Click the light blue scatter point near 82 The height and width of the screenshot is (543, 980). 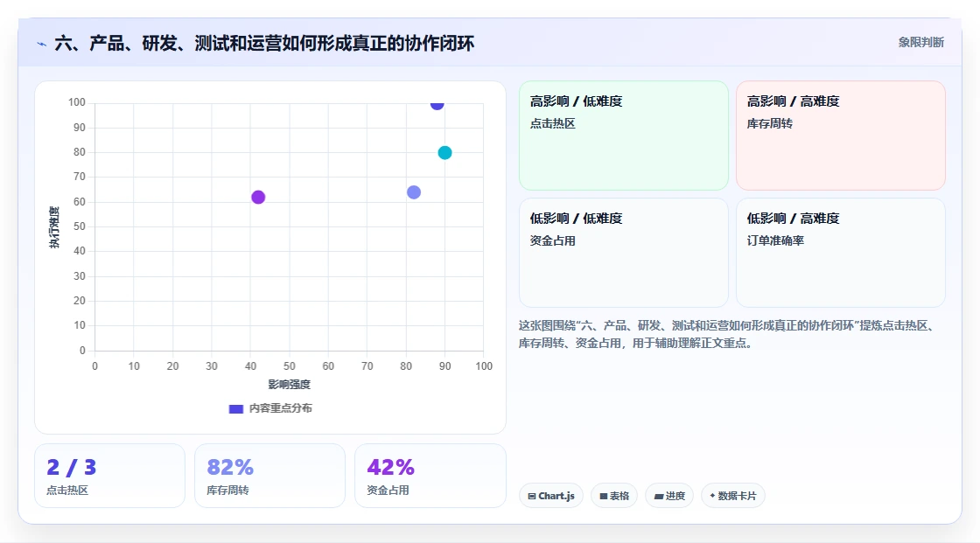coord(414,191)
